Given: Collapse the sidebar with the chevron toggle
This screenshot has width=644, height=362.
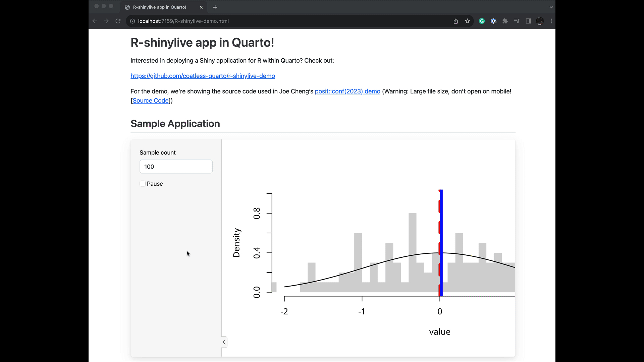Looking at the screenshot, I should click(x=224, y=342).
